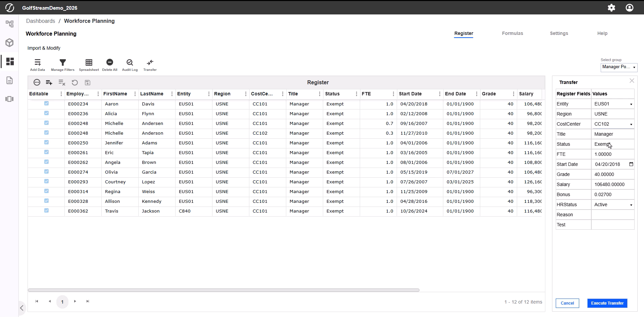Open the Spreadsheet view
This screenshot has height=317, width=644.
(89, 65)
